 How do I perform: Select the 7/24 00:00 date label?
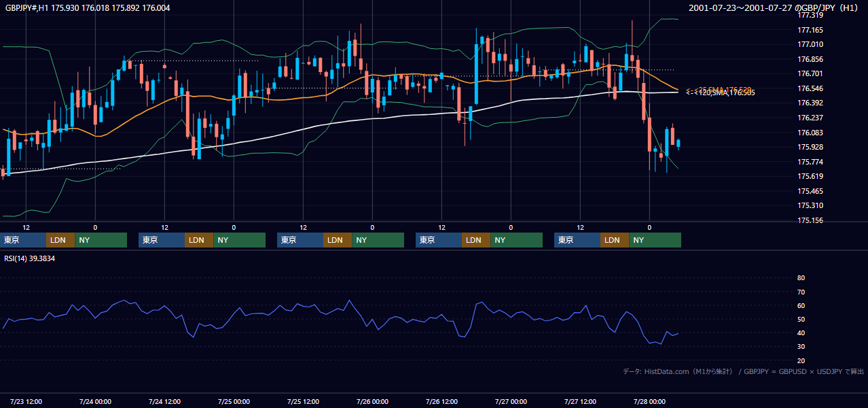(x=95, y=402)
